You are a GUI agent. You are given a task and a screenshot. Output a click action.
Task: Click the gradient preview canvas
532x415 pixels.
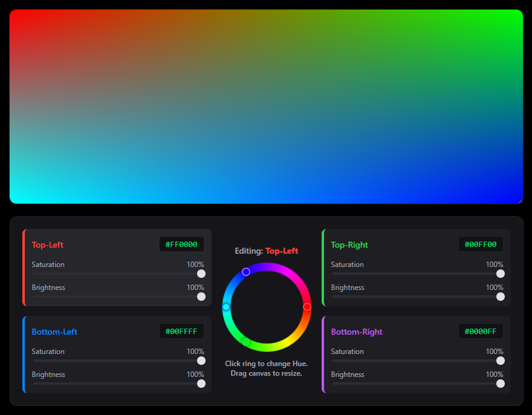267,106
